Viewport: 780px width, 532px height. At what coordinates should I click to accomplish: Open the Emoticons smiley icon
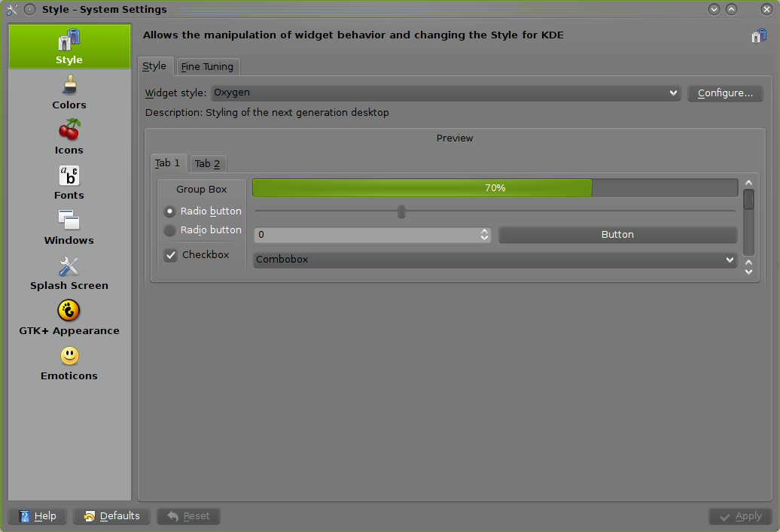(x=69, y=355)
